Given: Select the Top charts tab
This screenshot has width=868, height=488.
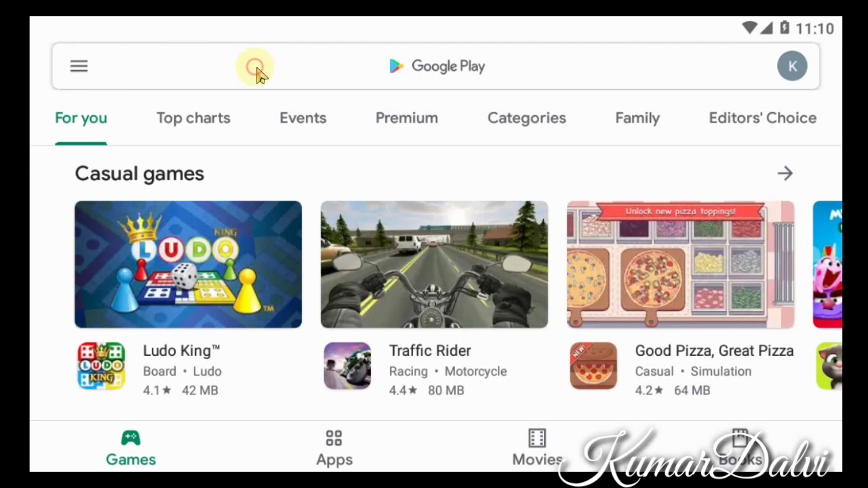Looking at the screenshot, I should click(193, 118).
